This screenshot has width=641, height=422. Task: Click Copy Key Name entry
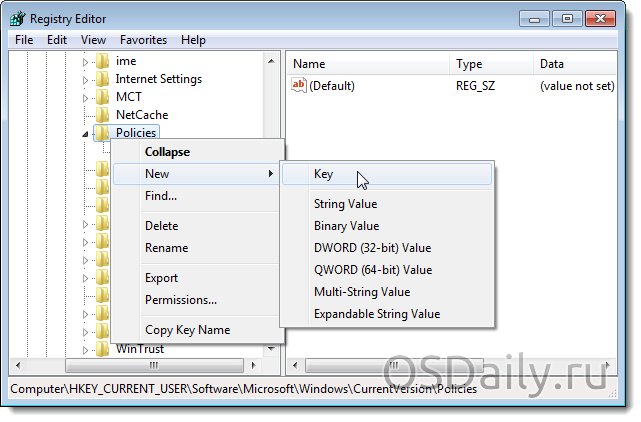(x=187, y=330)
